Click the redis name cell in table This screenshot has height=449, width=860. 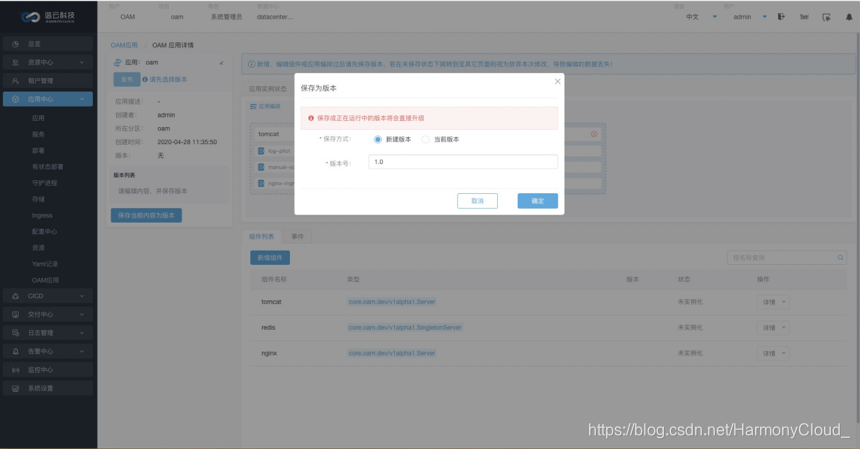(268, 328)
